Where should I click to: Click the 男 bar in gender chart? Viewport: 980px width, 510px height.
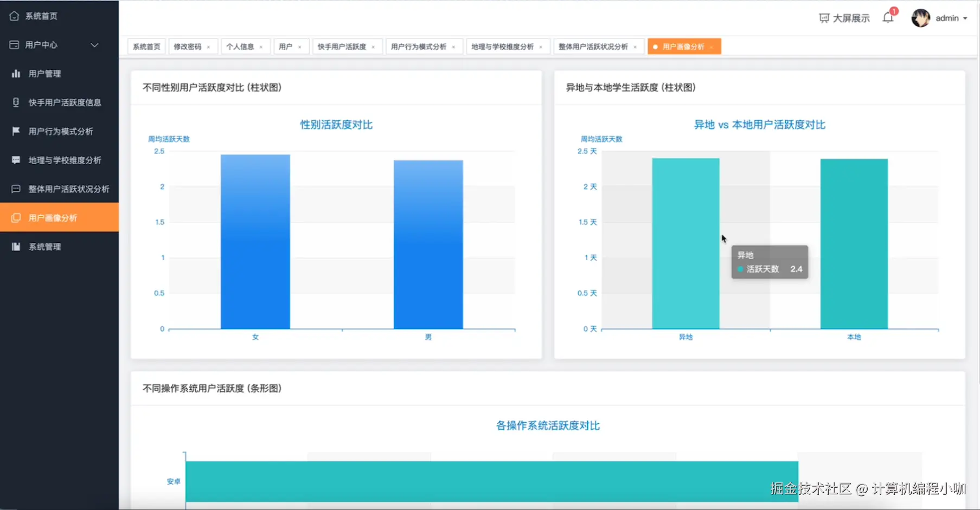point(428,244)
